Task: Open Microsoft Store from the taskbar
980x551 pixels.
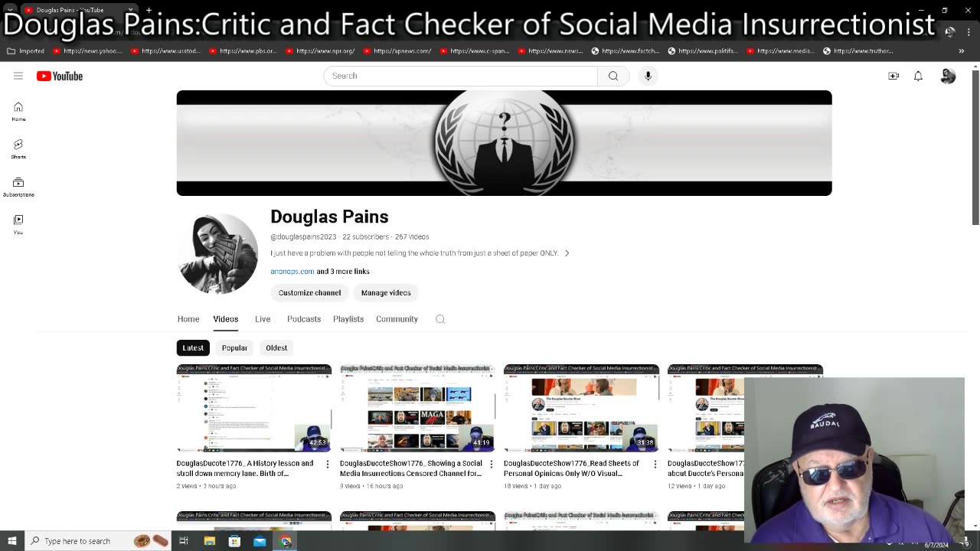Action: pos(234,541)
